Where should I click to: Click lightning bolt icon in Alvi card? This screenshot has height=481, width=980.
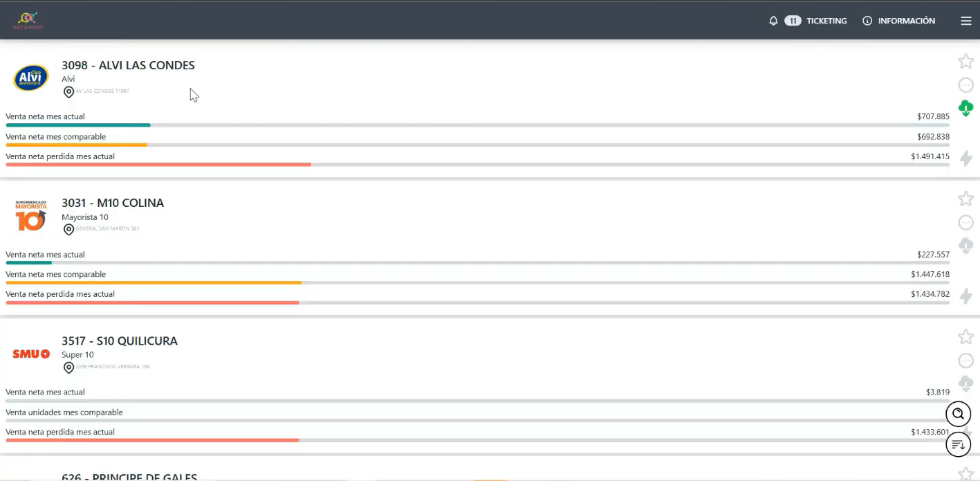pos(965,158)
